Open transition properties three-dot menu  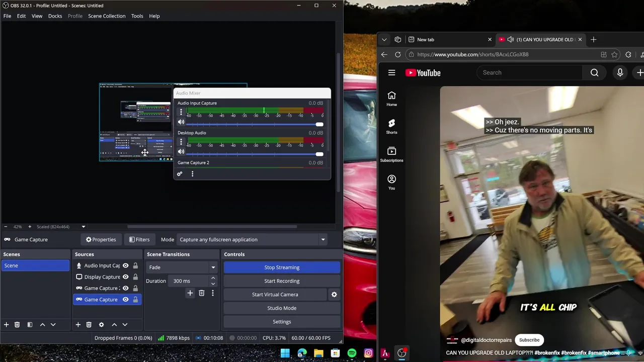212,293
